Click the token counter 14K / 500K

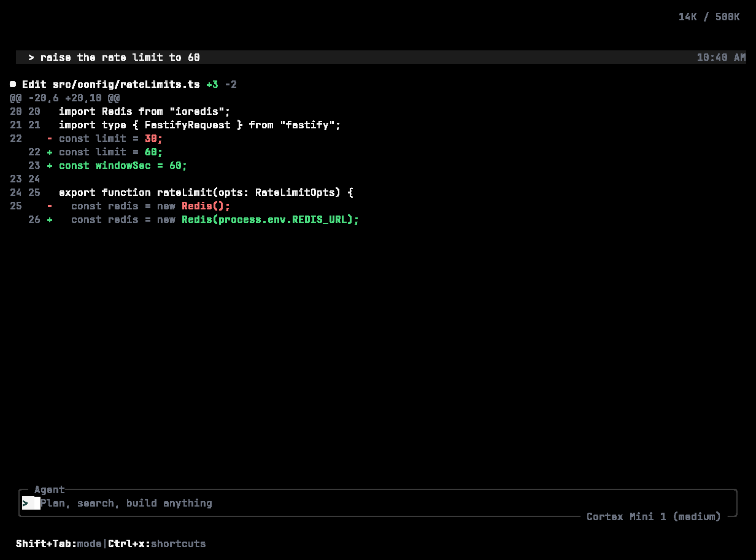(x=709, y=17)
